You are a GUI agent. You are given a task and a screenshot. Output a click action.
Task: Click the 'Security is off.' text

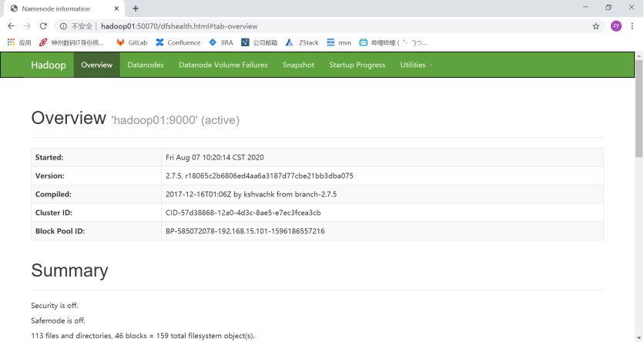tap(55, 306)
